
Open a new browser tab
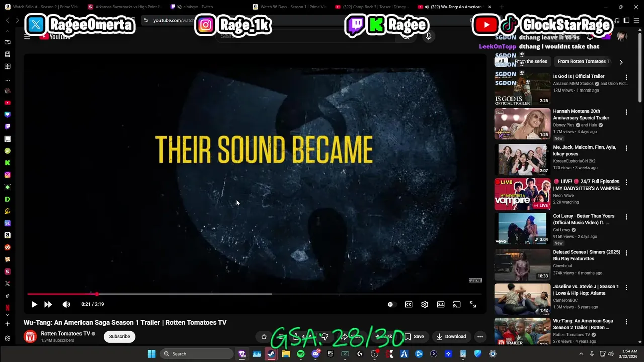502,7
